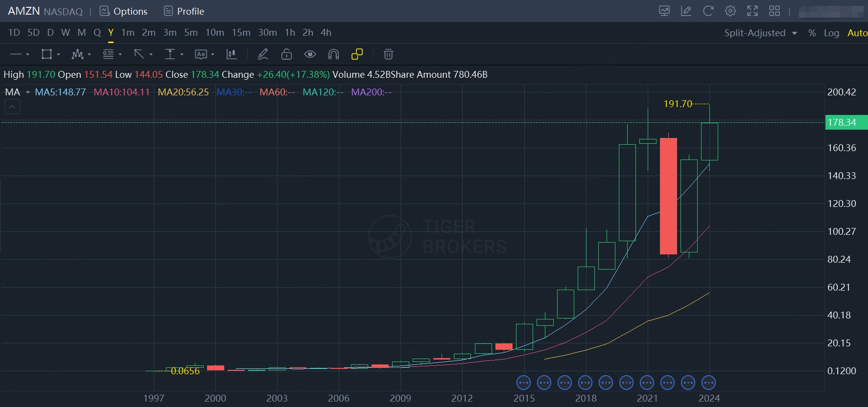The height and width of the screenshot is (407, 868).
Task: Click the event marker below the 2024 candle
Action: coord(708,383)
